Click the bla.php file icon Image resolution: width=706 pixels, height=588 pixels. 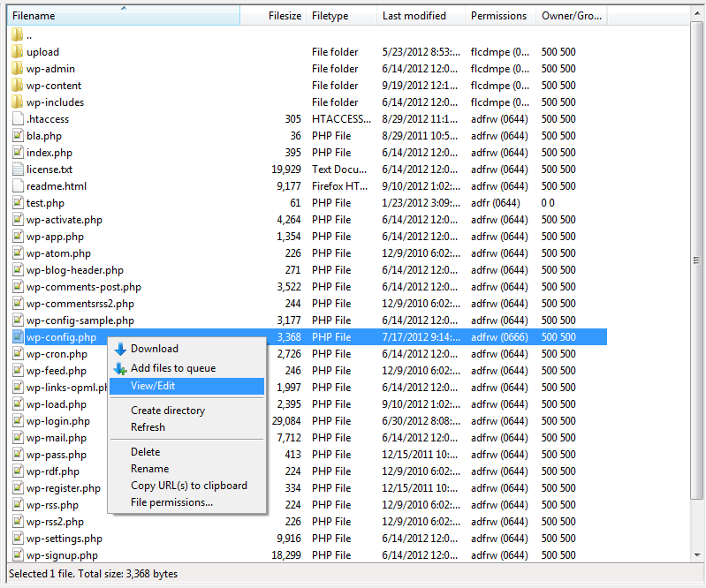(18, 135)
